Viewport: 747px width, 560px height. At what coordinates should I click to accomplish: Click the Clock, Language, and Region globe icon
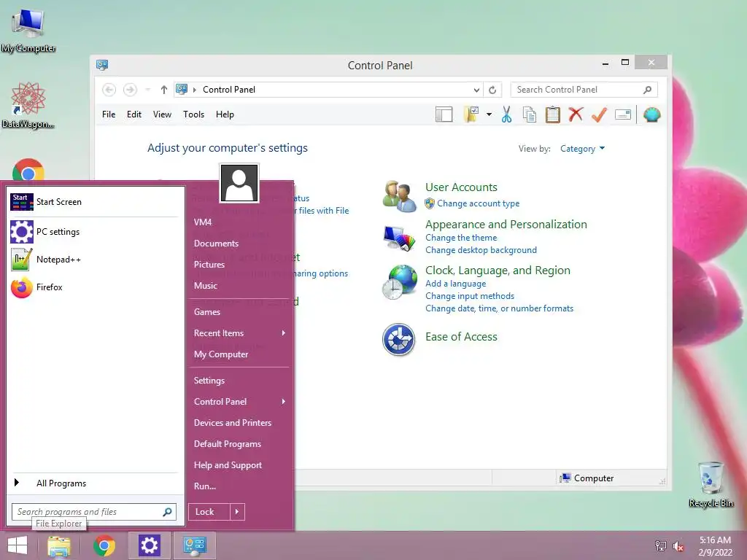tap(399, 282)
